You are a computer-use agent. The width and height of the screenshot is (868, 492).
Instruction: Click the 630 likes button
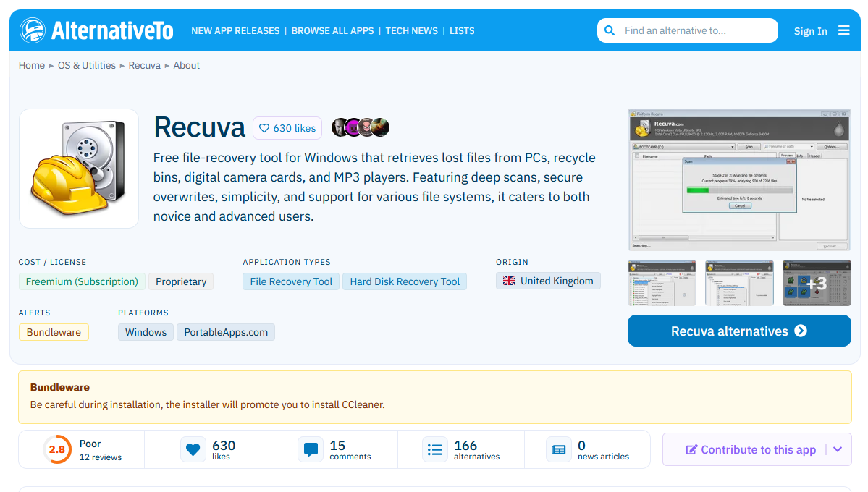(287, 128)
